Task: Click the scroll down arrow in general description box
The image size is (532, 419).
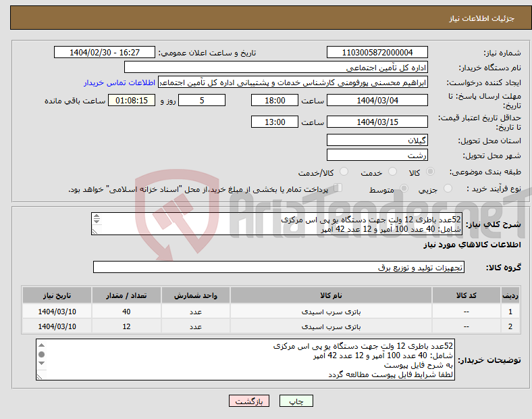Action: [97, 222]
